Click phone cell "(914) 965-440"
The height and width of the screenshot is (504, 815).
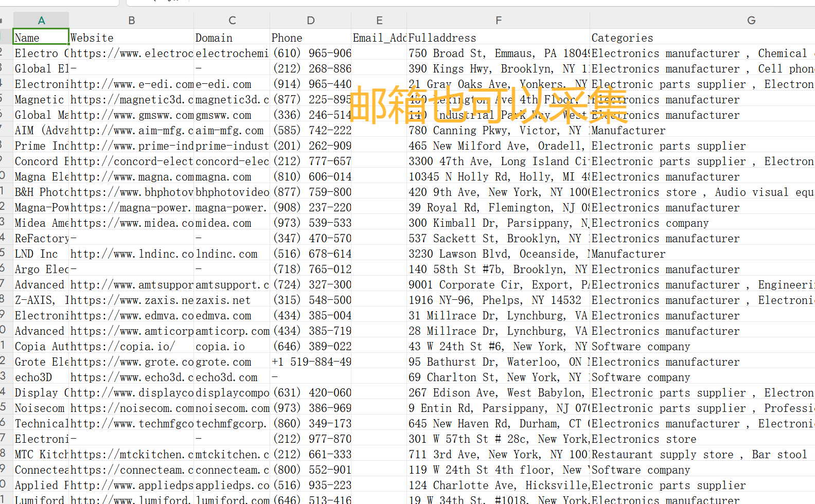pos(311,84)
